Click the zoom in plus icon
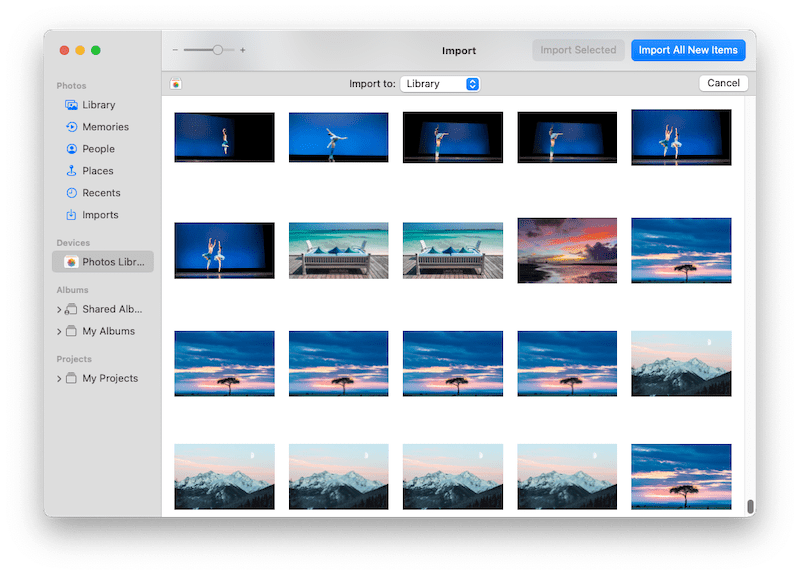 pos(242,50)
